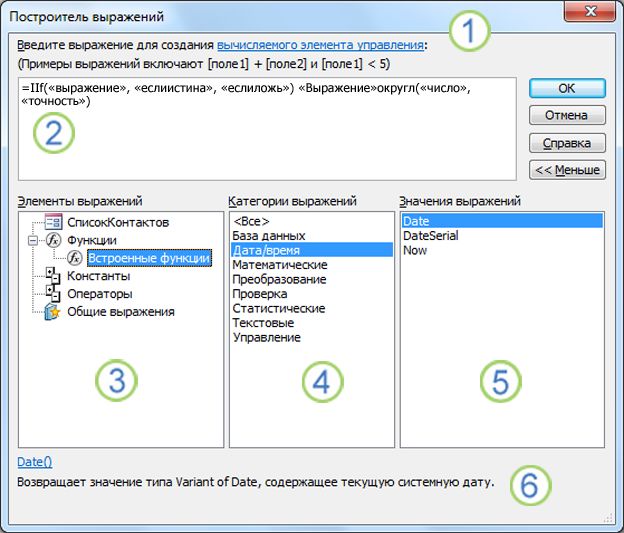Screen dimensions: 624x533
Task: Open the Date() help link
Action: coord(35,462)
